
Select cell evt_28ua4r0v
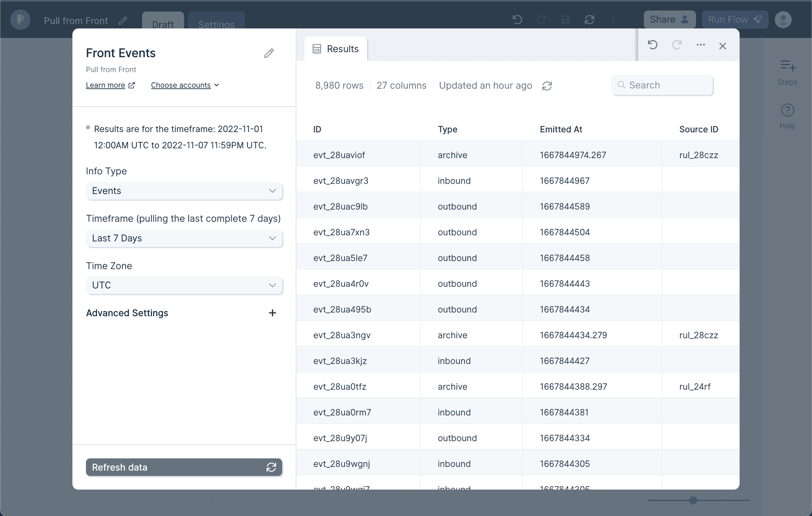tap(358, 284)
